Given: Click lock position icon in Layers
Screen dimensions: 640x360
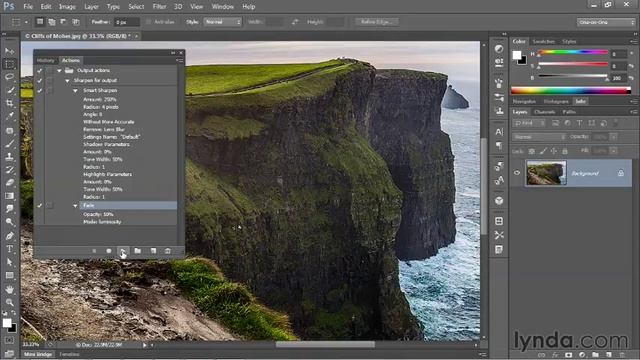Looking at the screenshot, I should coord(553,151).
